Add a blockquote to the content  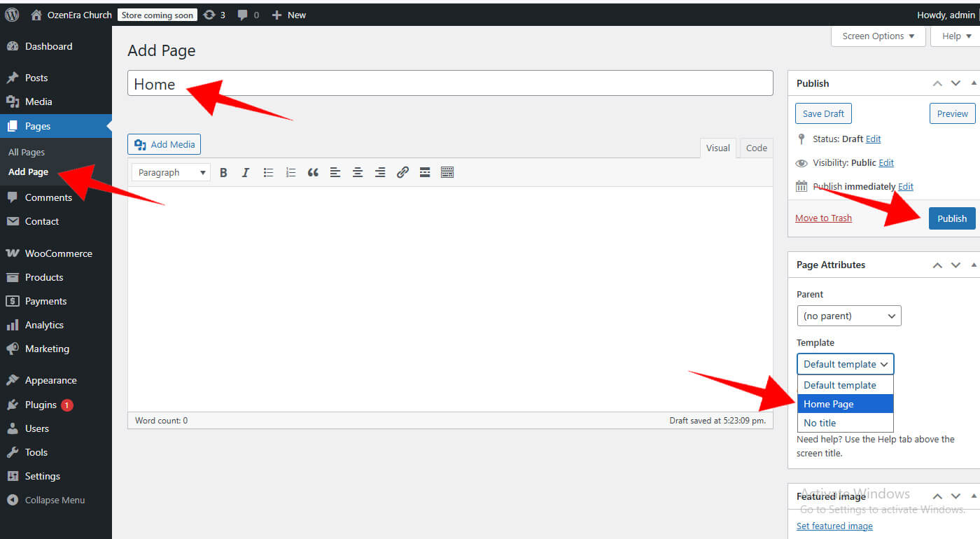tap(313, 172)
